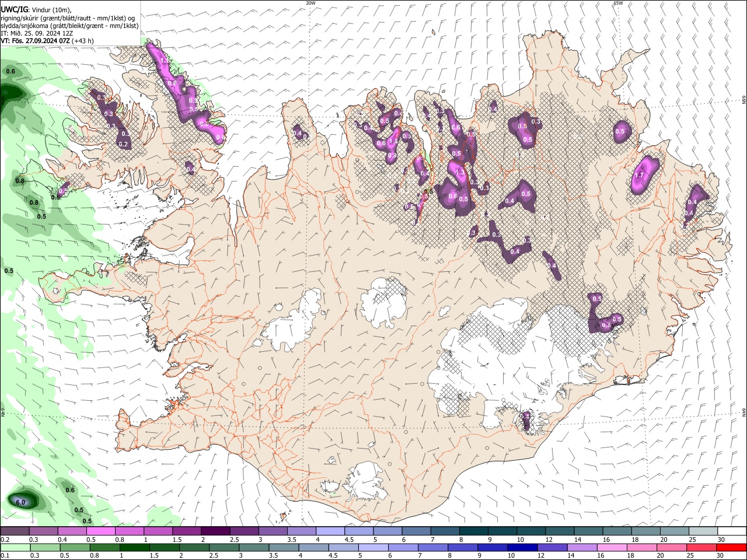Image resolution: width=747 pixels, height=560 pixels.
Task: Click the light lavender 4 swatch on the purple scale
Action: click(x=329, y=531)
